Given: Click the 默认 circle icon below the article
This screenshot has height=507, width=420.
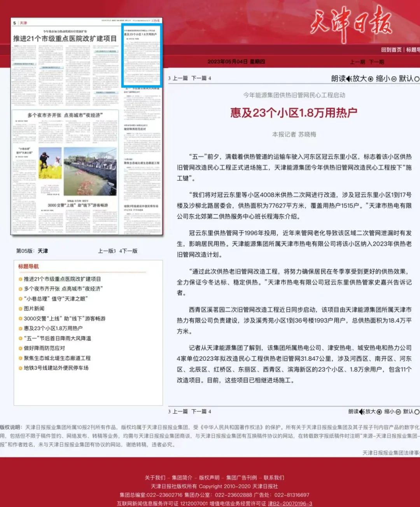Looking at the screenshot, I should tap(417, 411).
